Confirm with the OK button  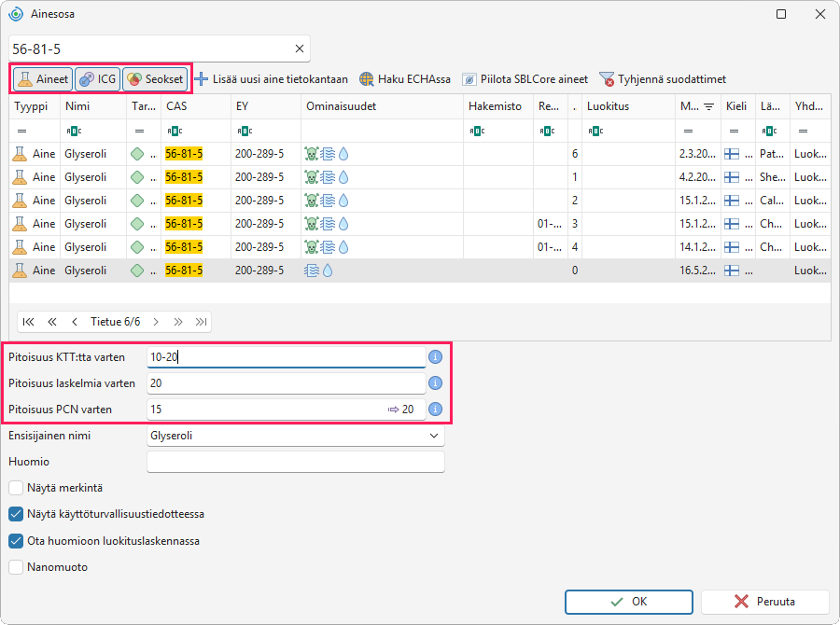pyautogui.click(x=629, y=602)
